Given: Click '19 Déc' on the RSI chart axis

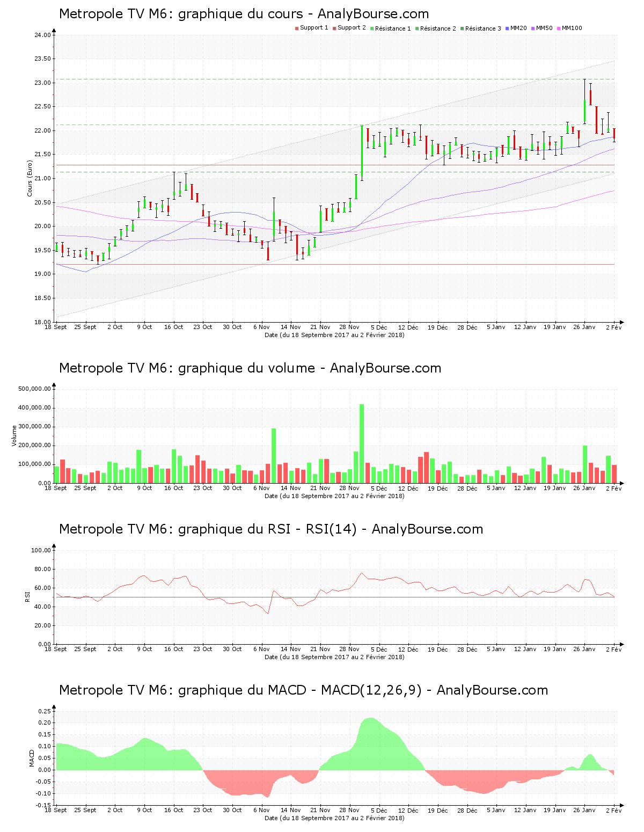Looking at the screenshot, I should click(x=438, y=649).
